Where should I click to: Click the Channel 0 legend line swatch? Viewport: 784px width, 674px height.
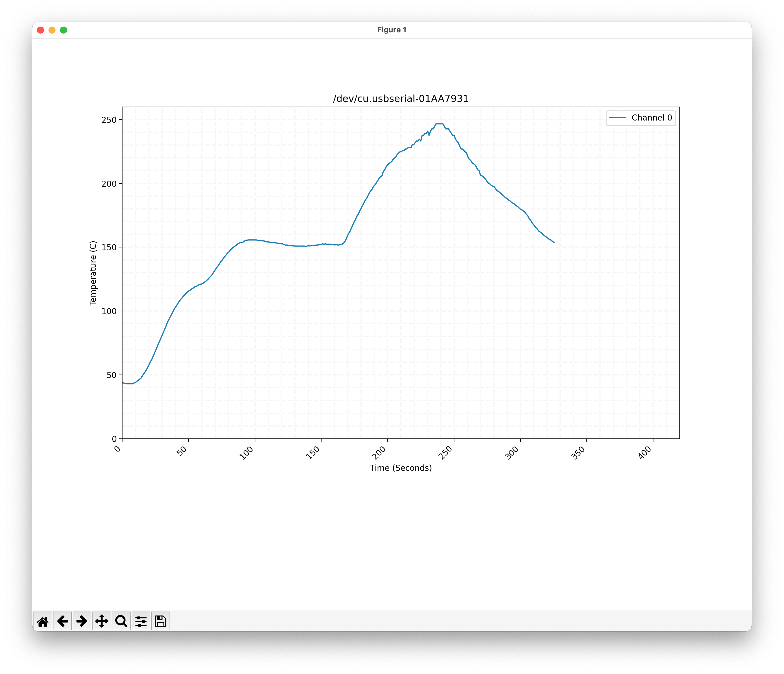pyautogui.click(x=618, y=118)
